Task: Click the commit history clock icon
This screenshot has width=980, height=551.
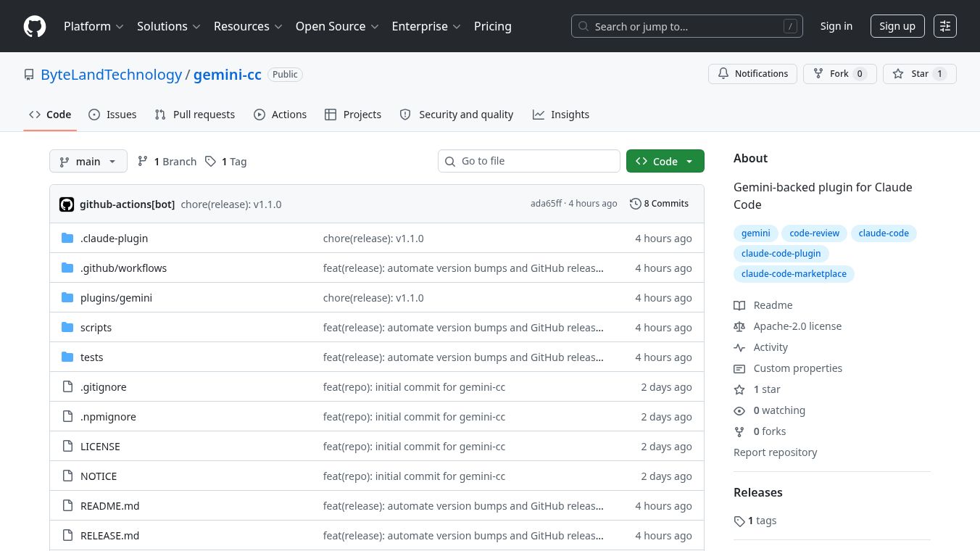Action: (x=635, y=204)
